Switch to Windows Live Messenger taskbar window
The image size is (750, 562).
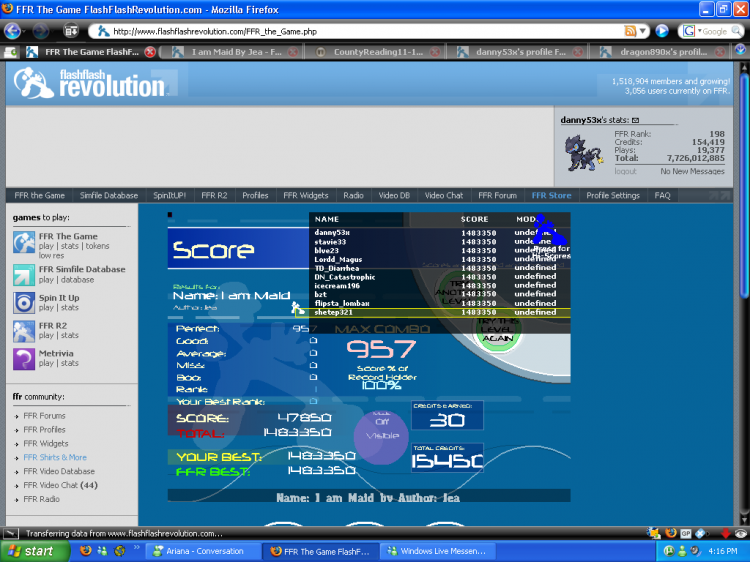(x=438, y=551)
